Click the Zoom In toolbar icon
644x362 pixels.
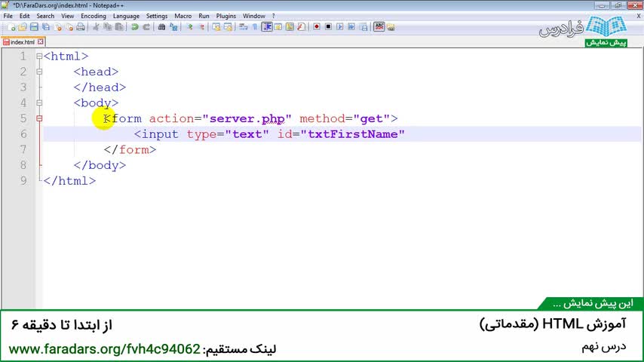click(189, 27)
